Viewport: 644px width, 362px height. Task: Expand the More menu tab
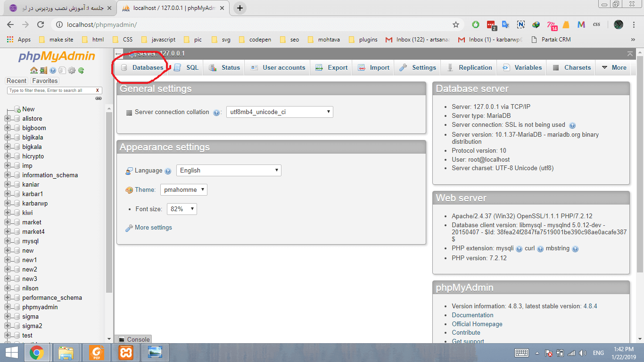(x=613, y=67)
